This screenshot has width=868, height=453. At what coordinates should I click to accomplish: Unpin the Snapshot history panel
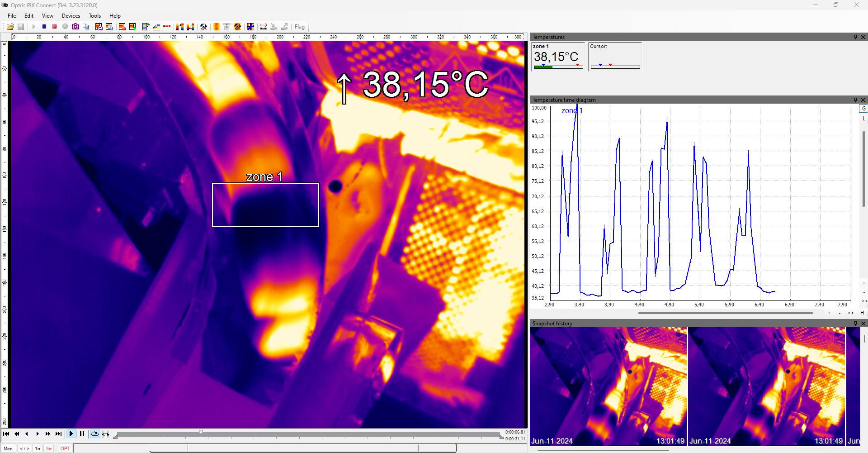click(855, 323)
